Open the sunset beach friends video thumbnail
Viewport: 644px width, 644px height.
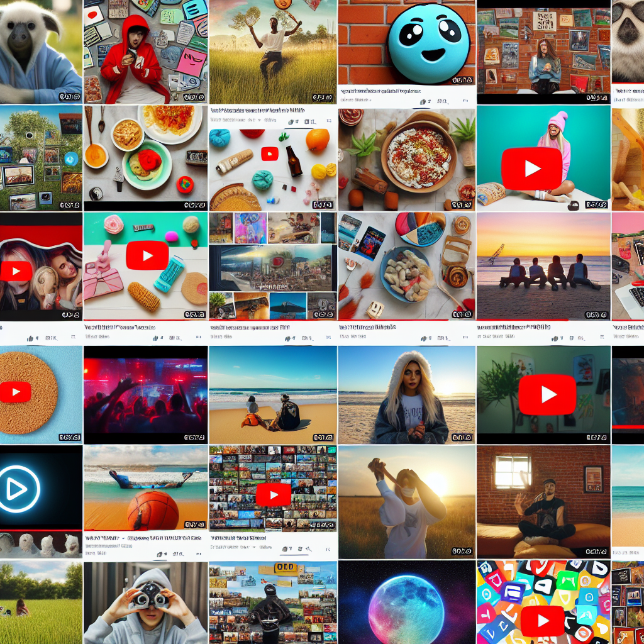543,264
